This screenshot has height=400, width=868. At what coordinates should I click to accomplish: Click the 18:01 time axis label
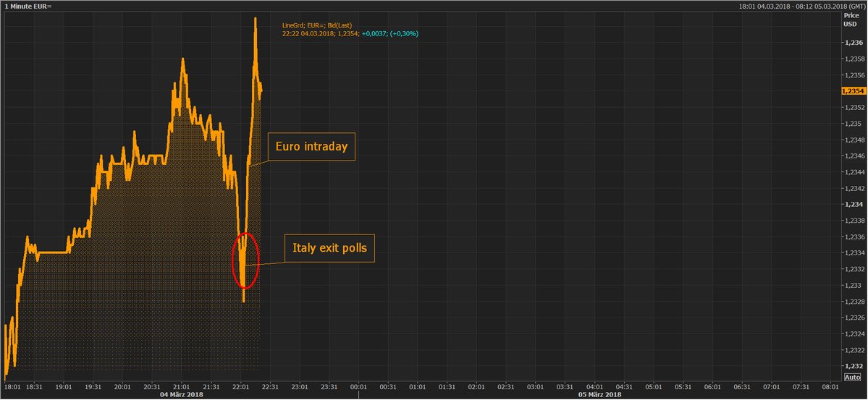(12, 388)
